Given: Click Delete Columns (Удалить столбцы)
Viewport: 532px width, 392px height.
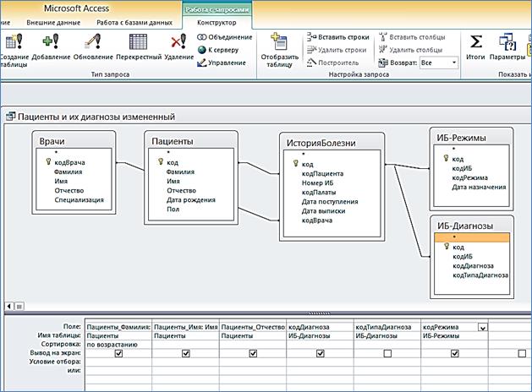Looking at the screenshot, I should (410, 50).
